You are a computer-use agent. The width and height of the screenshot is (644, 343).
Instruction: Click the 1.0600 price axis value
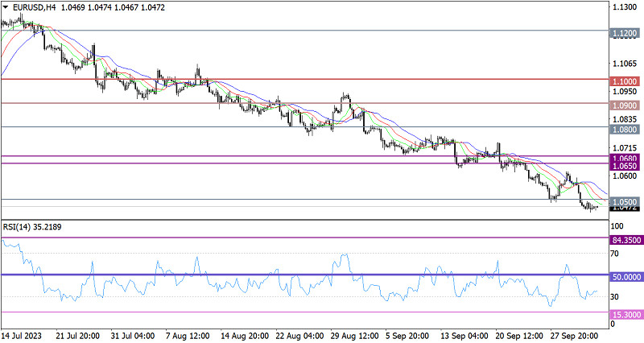pyautogui.click(x=625, y=176)
